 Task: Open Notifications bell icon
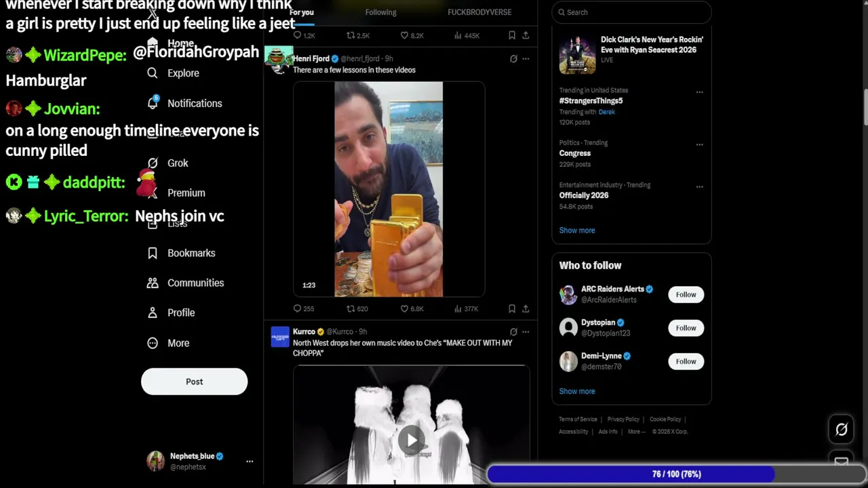click(x=153, y=103)
